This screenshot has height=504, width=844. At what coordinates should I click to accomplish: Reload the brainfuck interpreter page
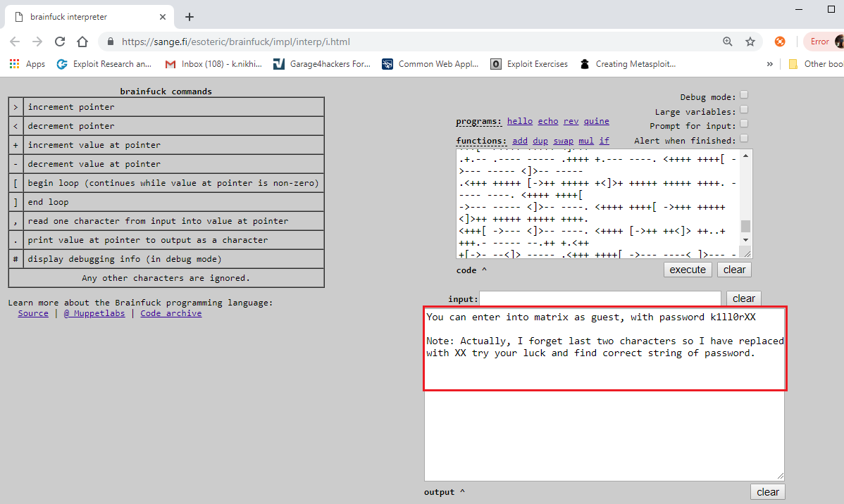point(60,42)
